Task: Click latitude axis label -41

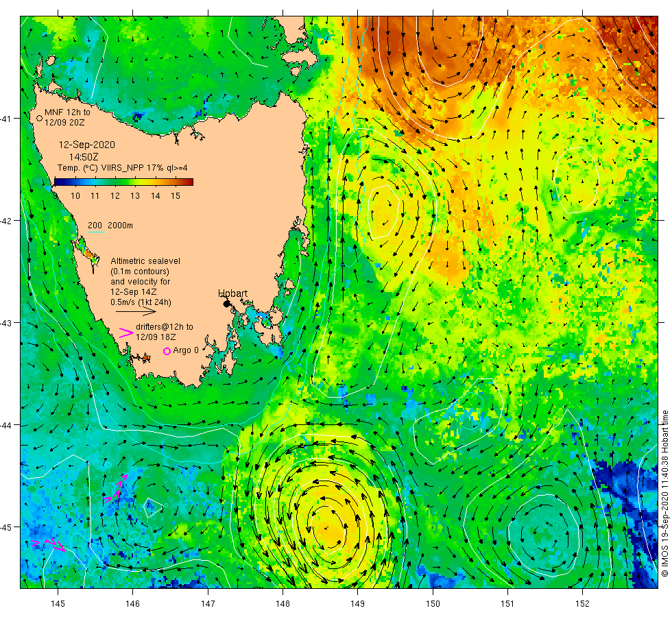Action: 5,119
